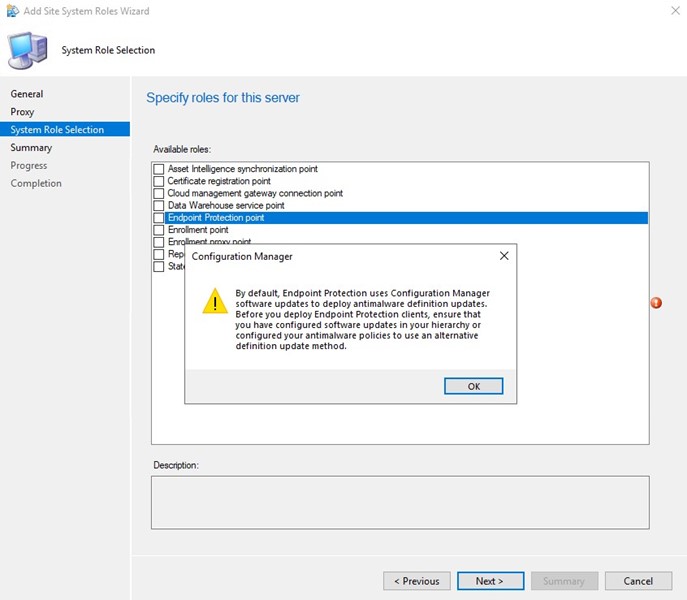
Task: Close the Add Site System Roles Wizard window
Action: (x=675, y=11)
